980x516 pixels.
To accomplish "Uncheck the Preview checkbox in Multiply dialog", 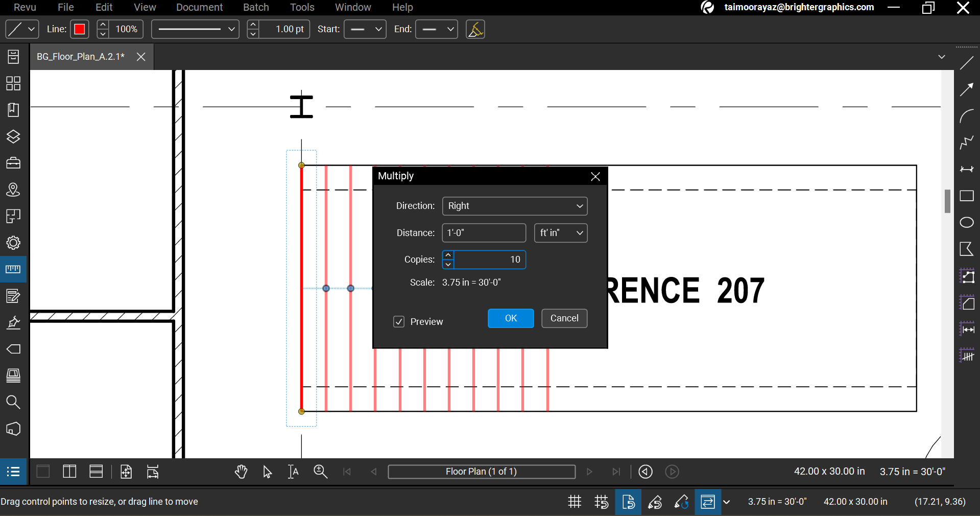I will [x=398, y=321].
